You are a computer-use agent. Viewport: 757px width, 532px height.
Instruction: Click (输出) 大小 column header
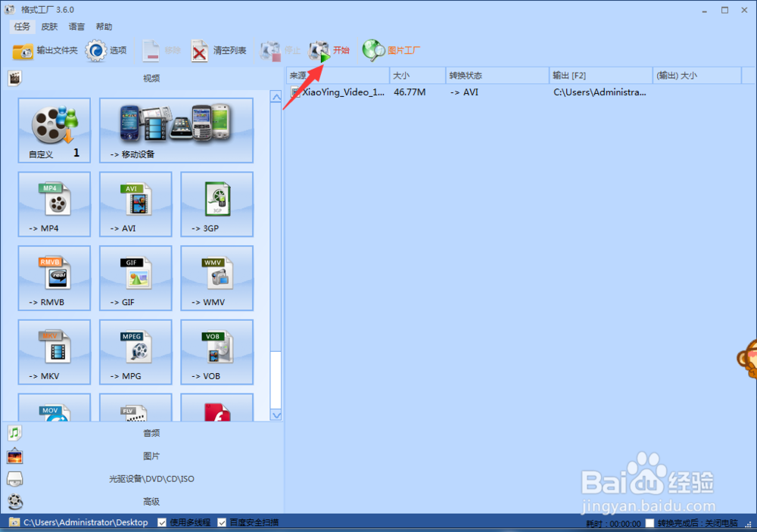[696, 76]
